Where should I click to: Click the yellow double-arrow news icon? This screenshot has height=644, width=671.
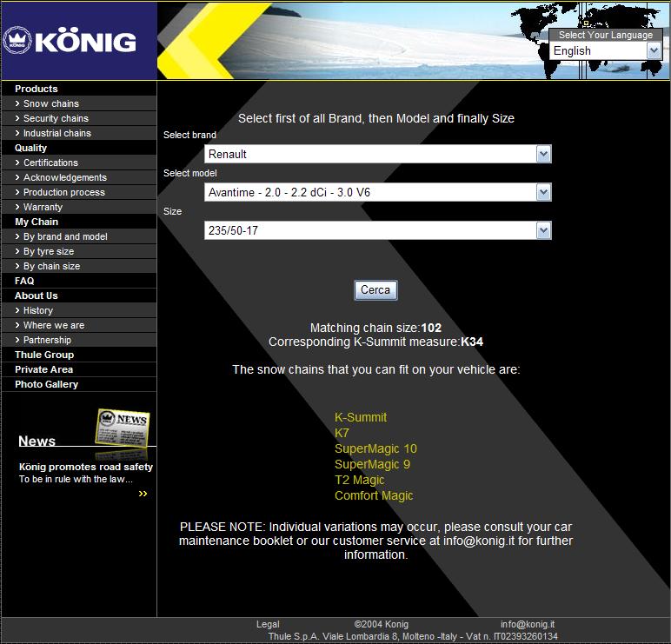[143, 494]
